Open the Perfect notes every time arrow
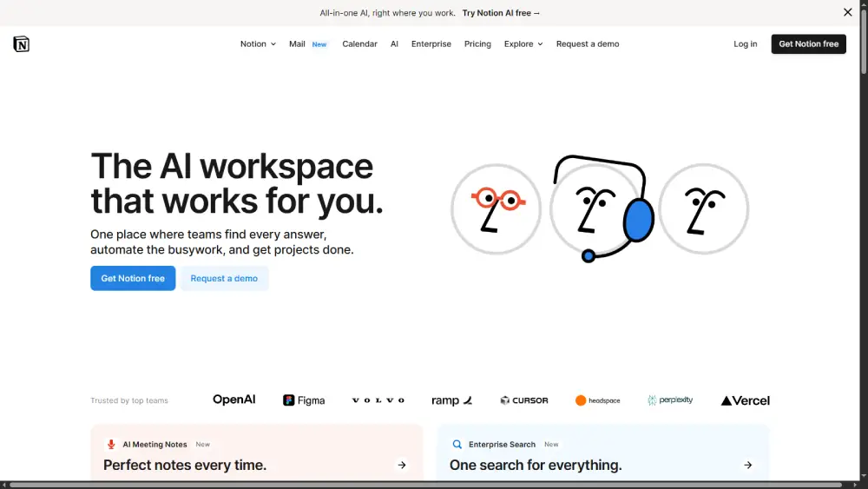The width and height of the screenshot is (868, 489). point(402,466)
